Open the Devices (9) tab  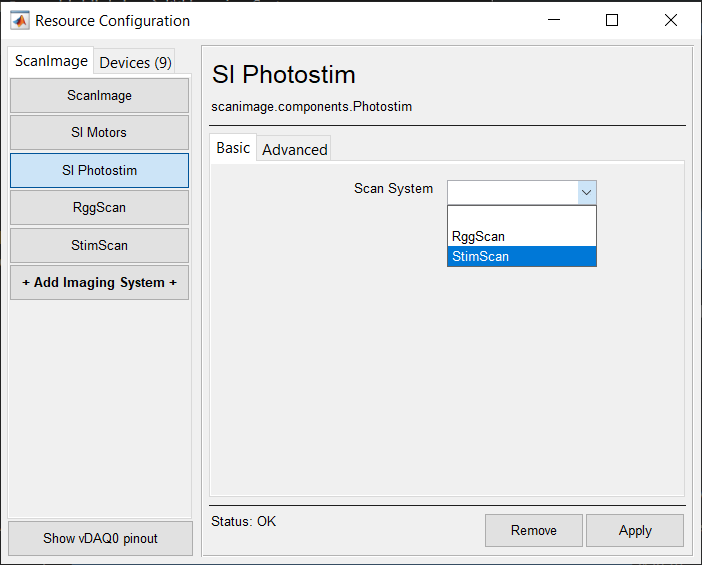[x=135, y=62]
